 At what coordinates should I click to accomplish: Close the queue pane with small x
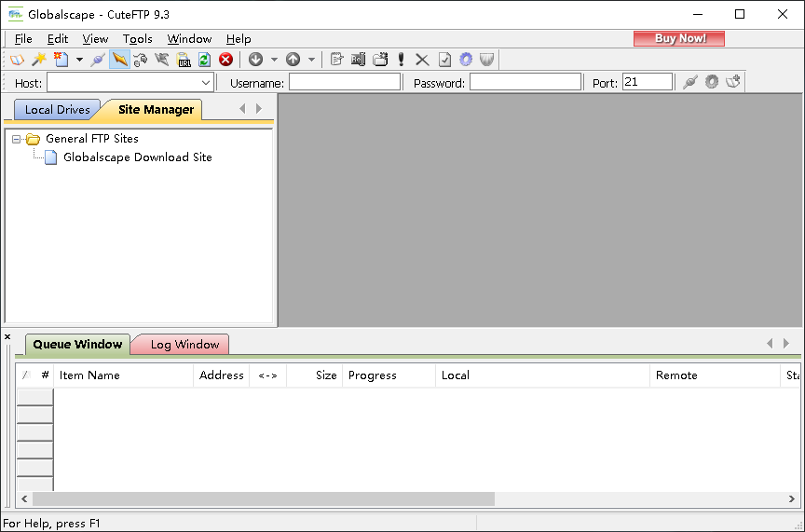click(x=7, y=337)
